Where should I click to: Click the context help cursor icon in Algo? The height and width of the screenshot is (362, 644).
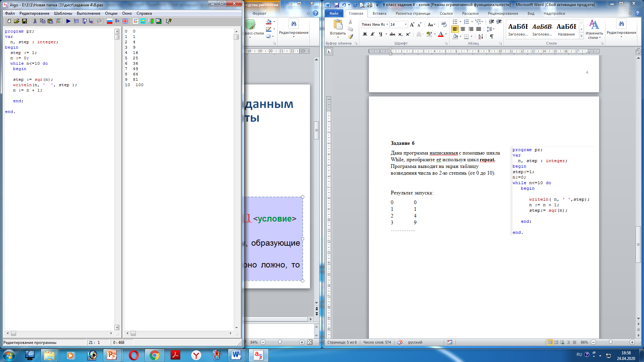point(169,21)
